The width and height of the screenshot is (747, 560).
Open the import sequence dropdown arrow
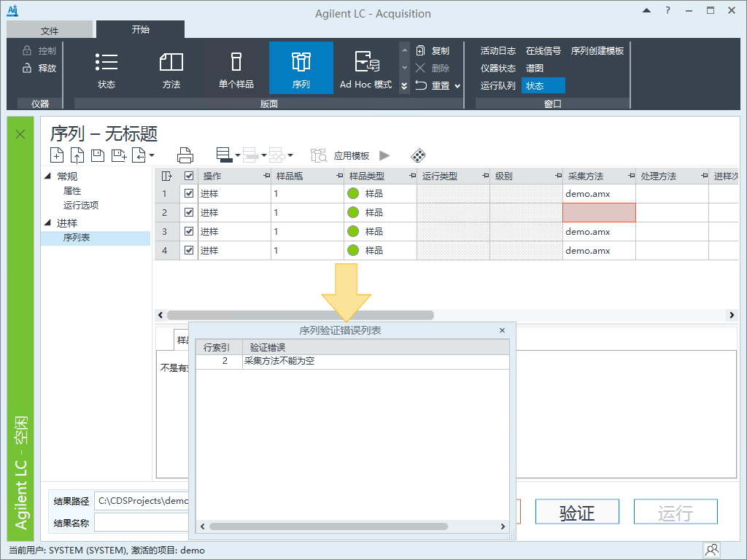coord(152,155)
